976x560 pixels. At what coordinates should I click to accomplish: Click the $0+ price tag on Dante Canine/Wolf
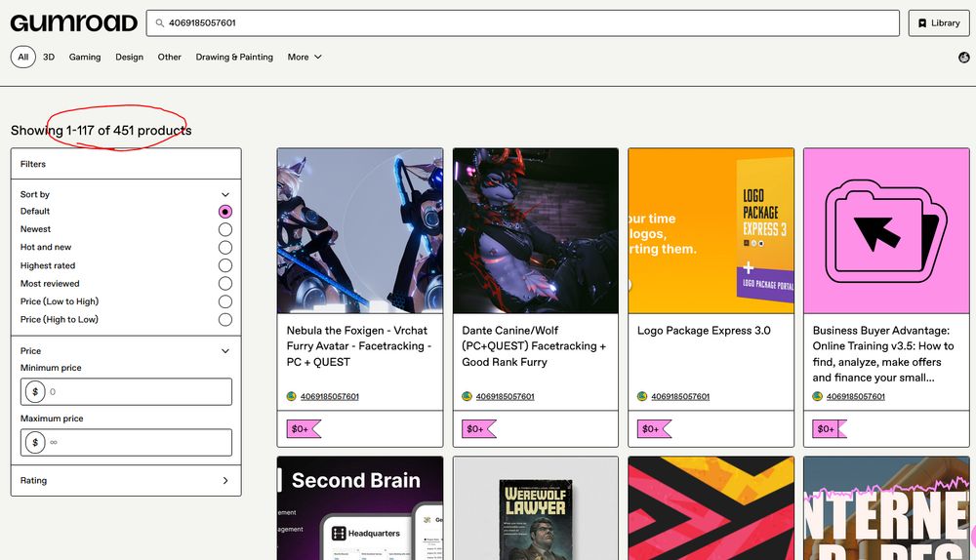tap(479, 428)
